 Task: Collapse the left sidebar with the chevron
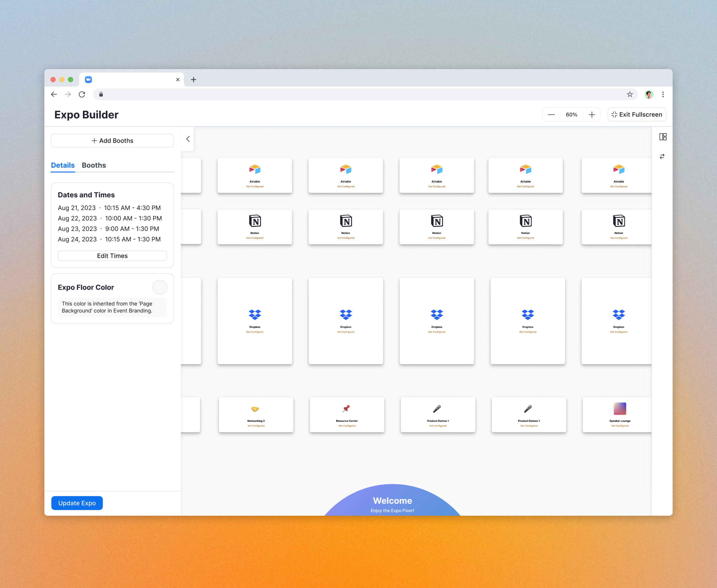point(188,139)
